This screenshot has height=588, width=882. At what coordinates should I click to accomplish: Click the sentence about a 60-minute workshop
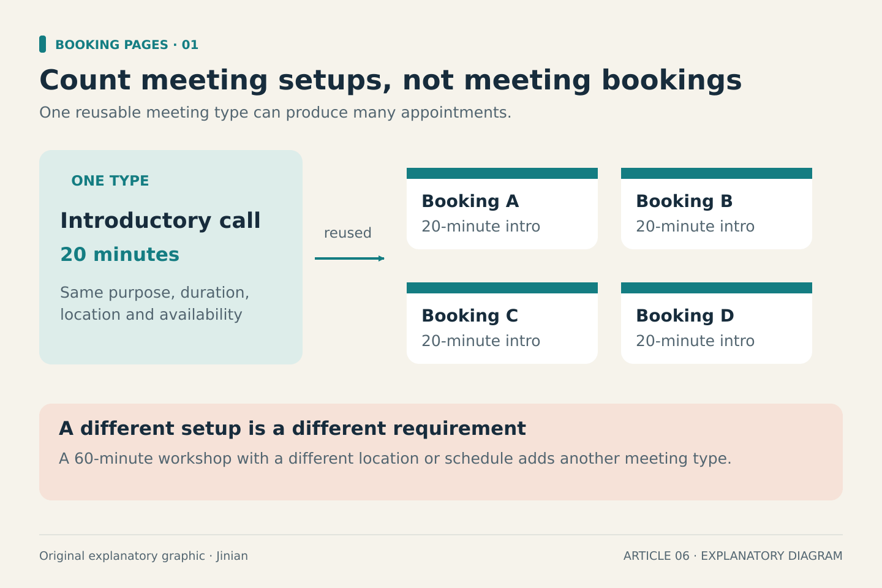point(395,459)
